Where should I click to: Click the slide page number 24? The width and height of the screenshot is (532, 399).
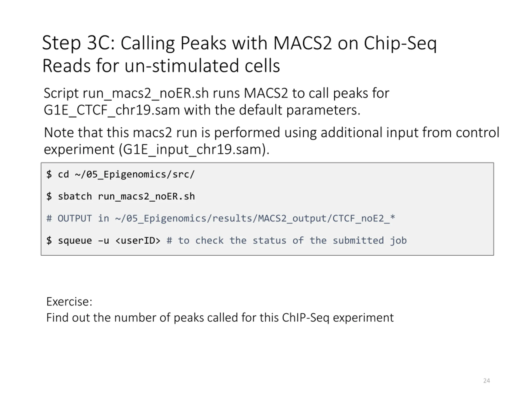pyautogui.click(x=486, y=381)
